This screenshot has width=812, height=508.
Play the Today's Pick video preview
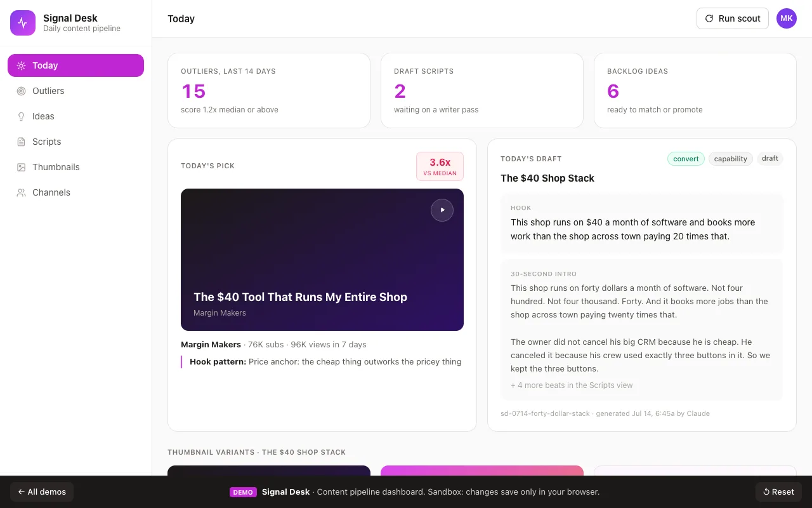(x=442, y=210)
